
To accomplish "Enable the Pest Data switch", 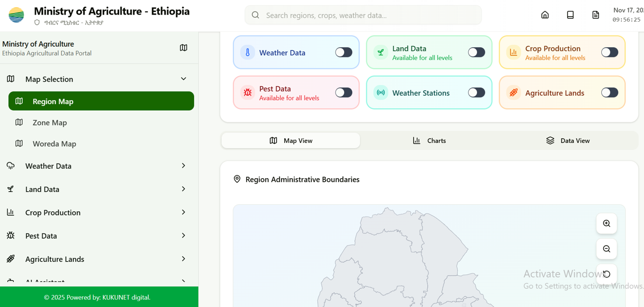I will click(x=344, y=93).
